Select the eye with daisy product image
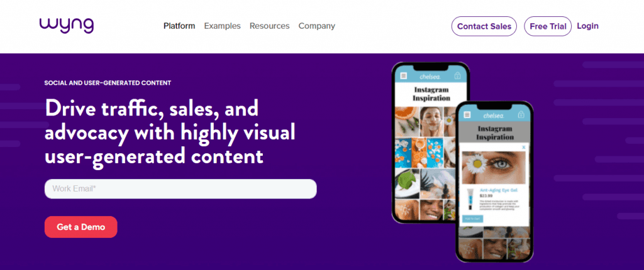644x270 pixels. 494,168
